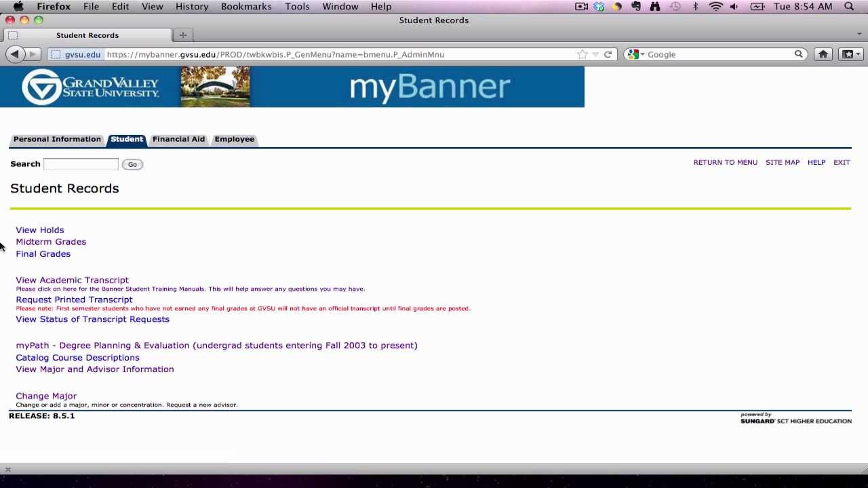Open the Midterm Grades link
This screenshot has width=868, height=488.
(x=51, y=241)
